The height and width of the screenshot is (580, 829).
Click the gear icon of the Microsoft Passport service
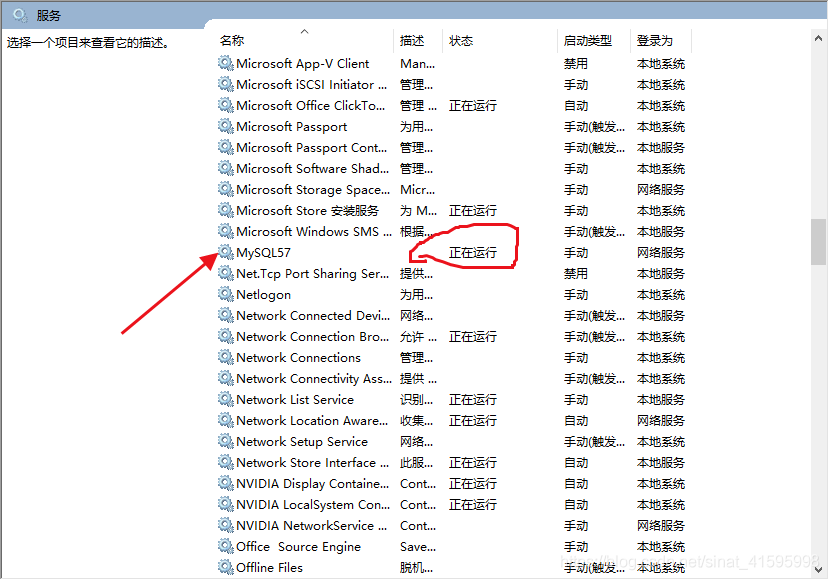pyautogui.click(x=226, y=126)
